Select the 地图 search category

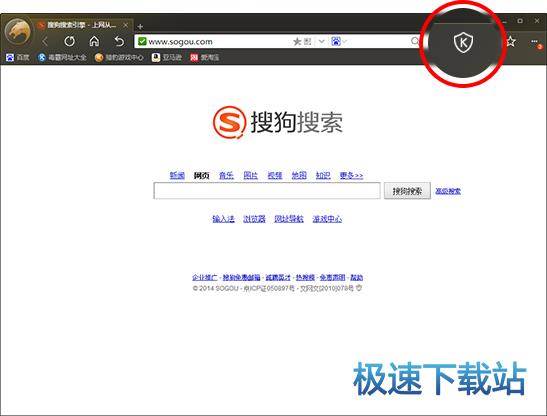coord(299,175)
